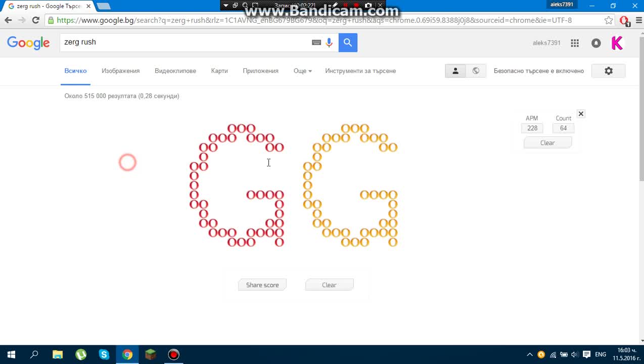
Task: Show hidden tray icons chevron
Action: point(530,354)
